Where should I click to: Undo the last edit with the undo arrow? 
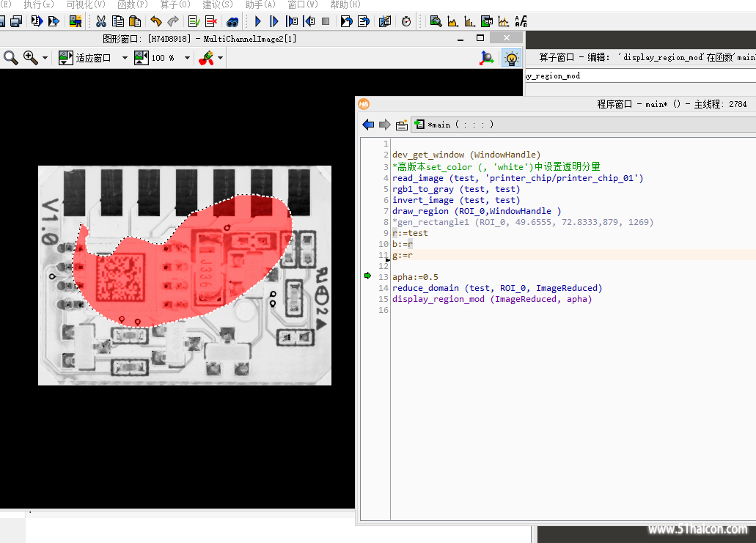tap(155, 21)
